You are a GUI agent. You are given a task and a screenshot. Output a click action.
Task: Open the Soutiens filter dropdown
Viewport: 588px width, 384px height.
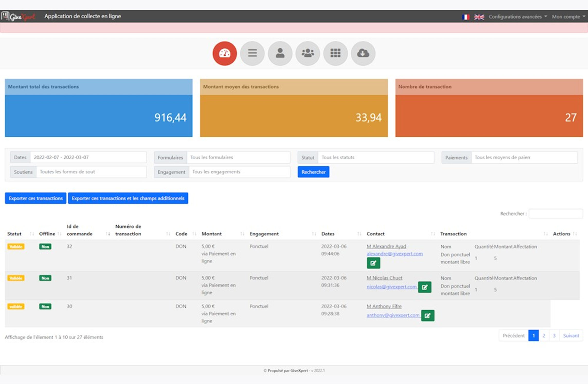click(91, 172)
